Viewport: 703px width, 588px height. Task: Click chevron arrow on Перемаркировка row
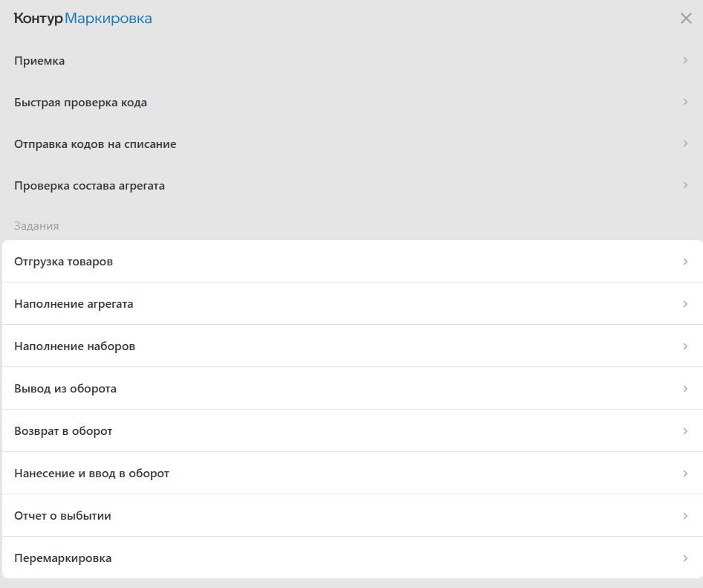point(685,558)
